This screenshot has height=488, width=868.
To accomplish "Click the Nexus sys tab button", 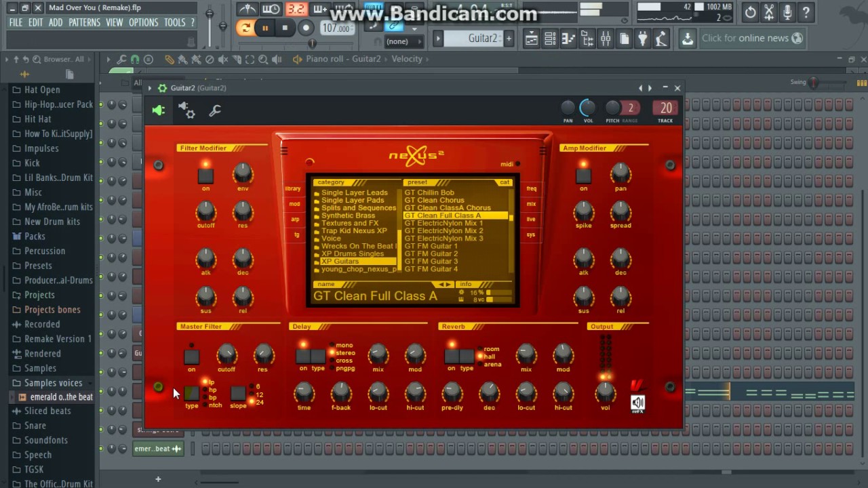I will pyautogui.click(x=530, y=235).
